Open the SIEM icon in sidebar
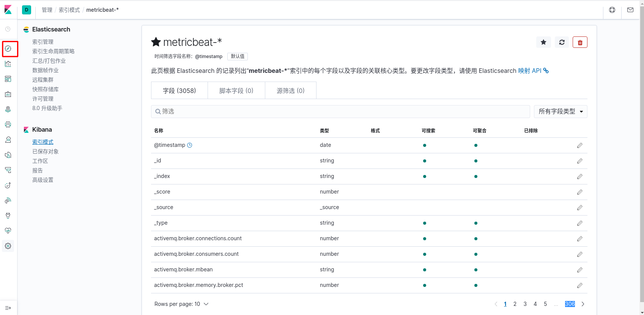The width and height of the screenshot is (644, 315). tap(8, 200)
